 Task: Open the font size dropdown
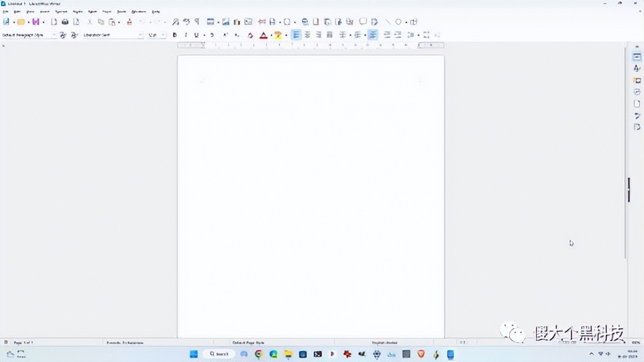tap(163, 35)
